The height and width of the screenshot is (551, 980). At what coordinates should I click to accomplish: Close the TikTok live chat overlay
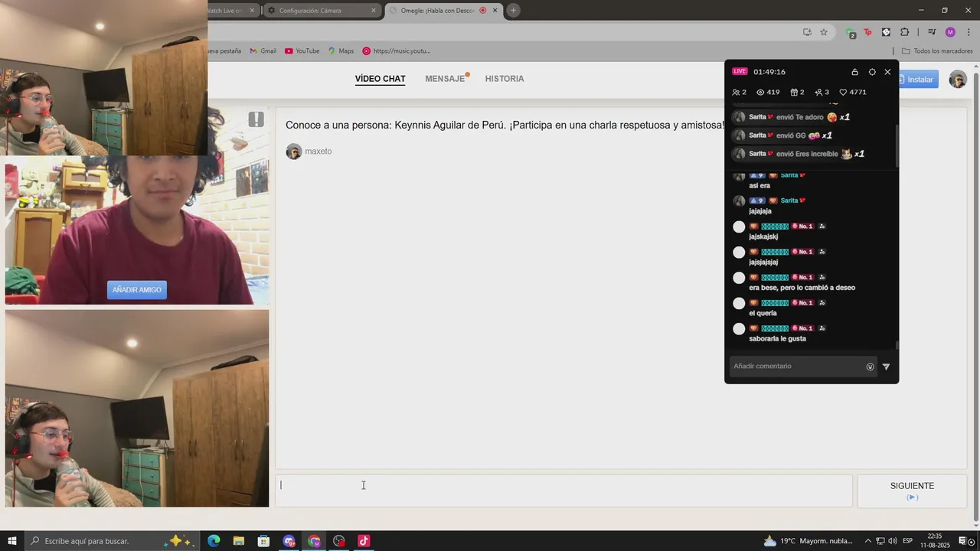(x=887, y=72)
